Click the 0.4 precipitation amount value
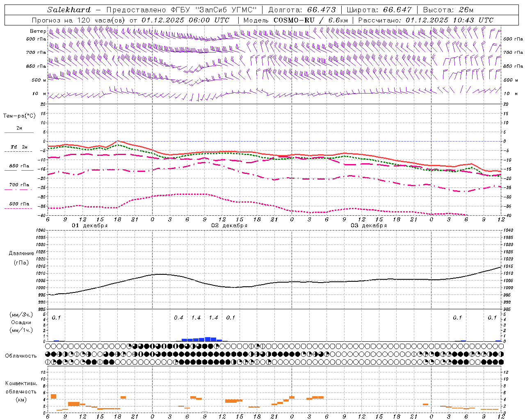This screenshot has height=420, width=525. coord(178,317)
